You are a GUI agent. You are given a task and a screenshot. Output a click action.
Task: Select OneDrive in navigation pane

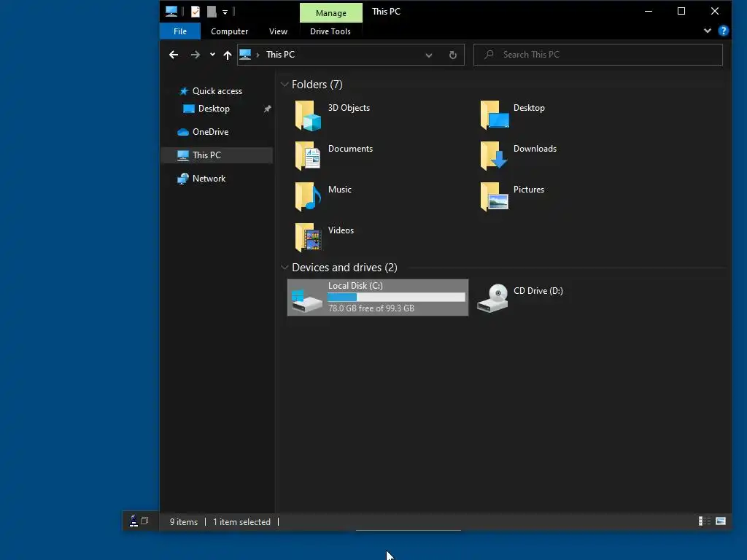(x=211, y=132)
